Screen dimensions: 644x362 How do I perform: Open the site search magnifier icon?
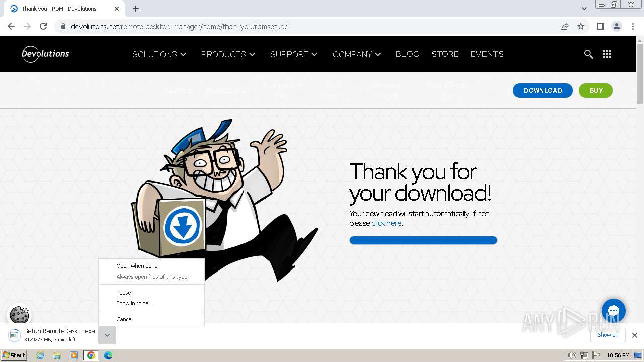588,54
